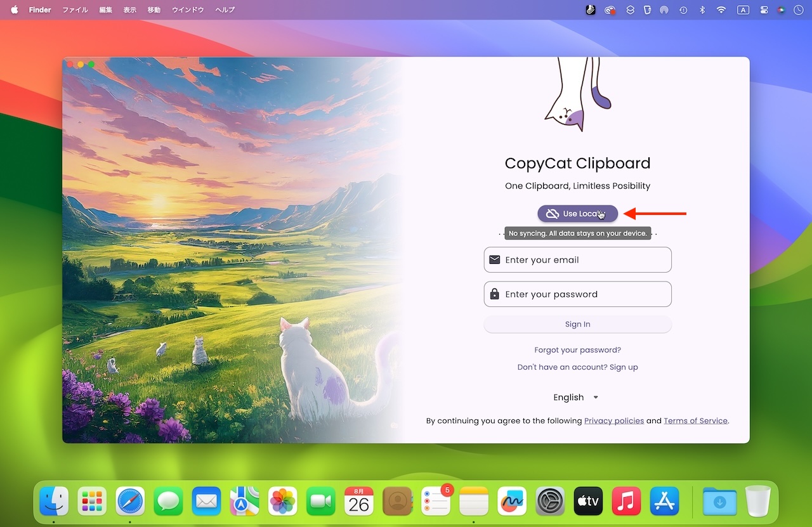Click the Enter your email field
The height and width of the screenshot is (527, 812).
[x=577, y=260]
